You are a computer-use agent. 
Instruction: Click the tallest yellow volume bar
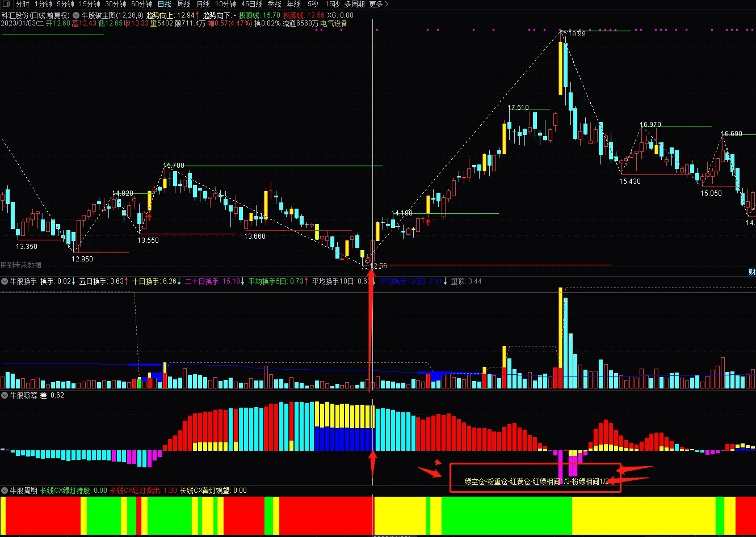click(561, 328)
